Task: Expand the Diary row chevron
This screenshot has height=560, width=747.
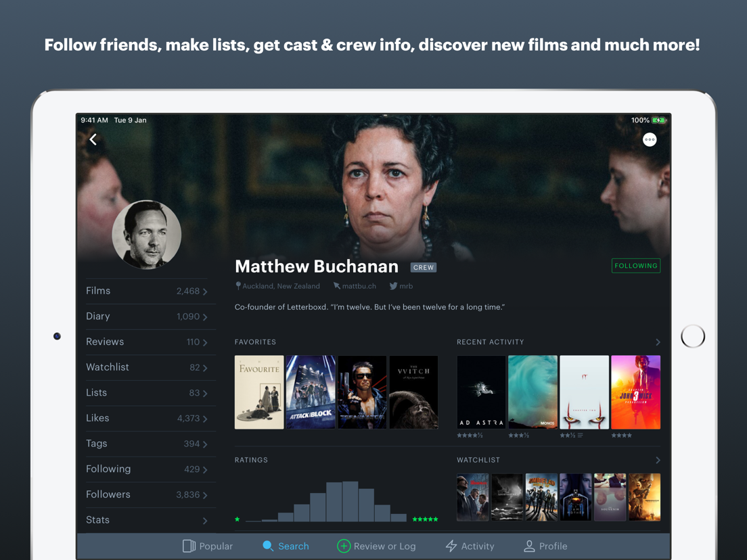Action: [x=205, y=317]
